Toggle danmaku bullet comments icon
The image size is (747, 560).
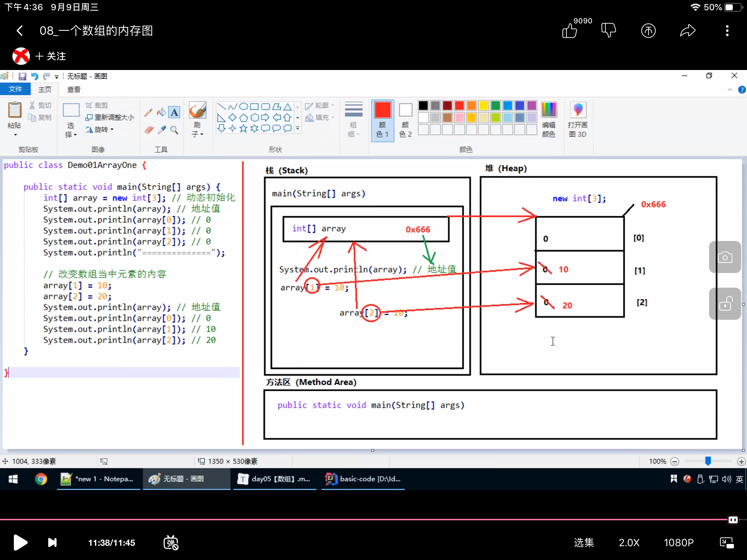click(x=171, y=542)
